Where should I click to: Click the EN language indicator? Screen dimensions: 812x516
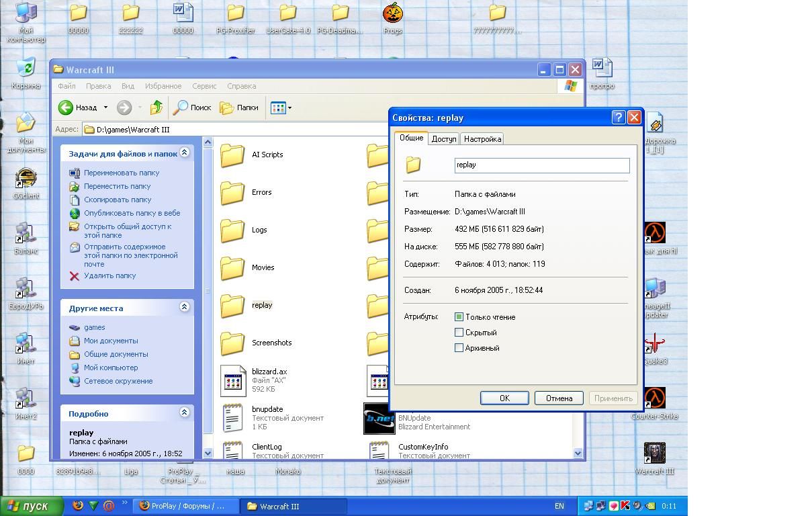(x=559, y=506)
